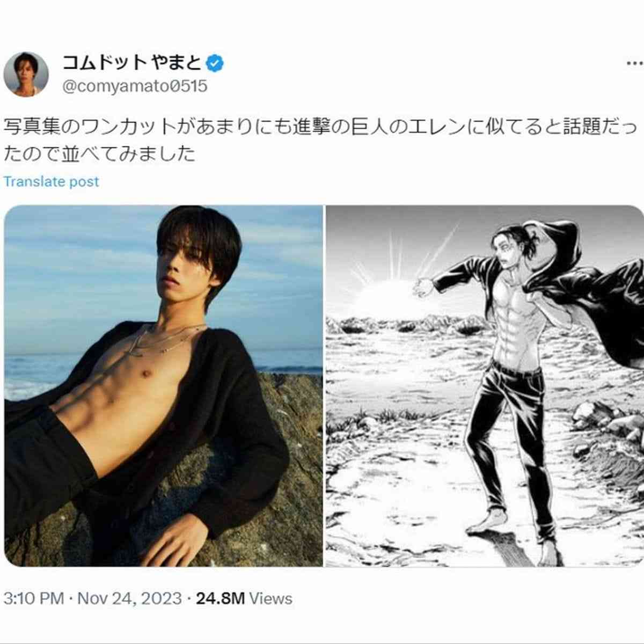This screenshot has height=644, width=644.
Task: Click the second text line たので並べてみました
Action: tap(99, 154)
